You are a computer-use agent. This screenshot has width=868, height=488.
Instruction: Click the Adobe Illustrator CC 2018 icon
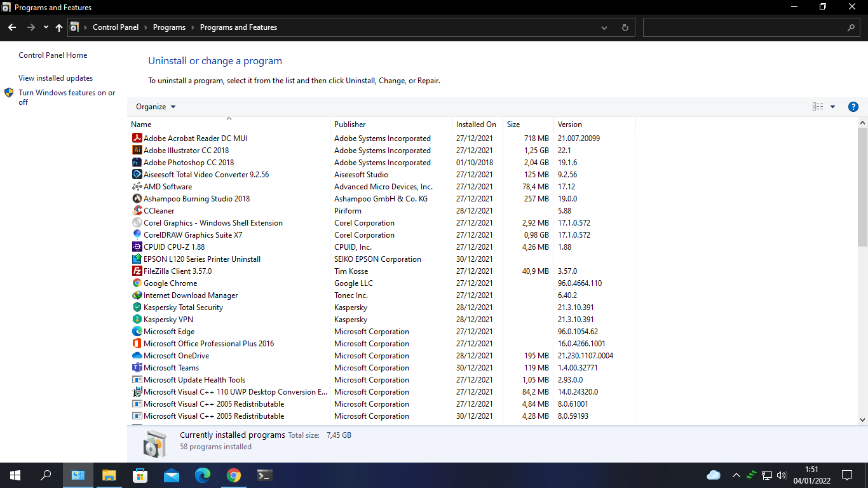137,151
